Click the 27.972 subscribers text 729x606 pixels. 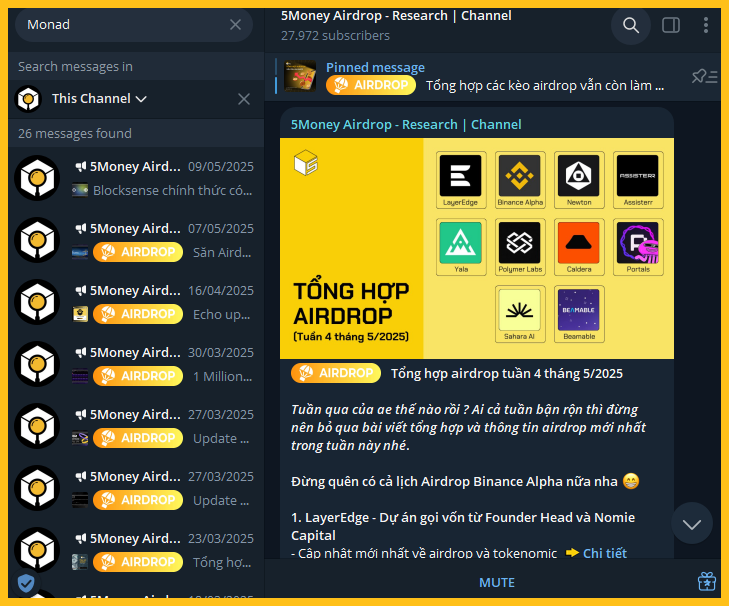335,35
